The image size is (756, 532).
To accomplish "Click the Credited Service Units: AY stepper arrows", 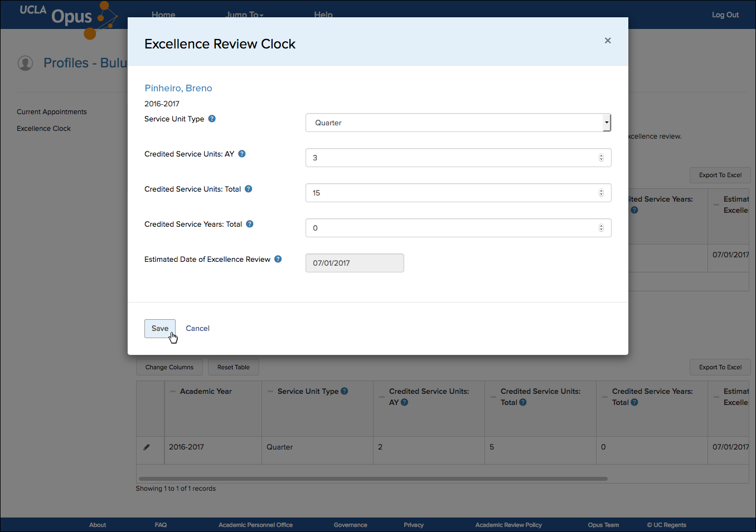I will point(601,158).
